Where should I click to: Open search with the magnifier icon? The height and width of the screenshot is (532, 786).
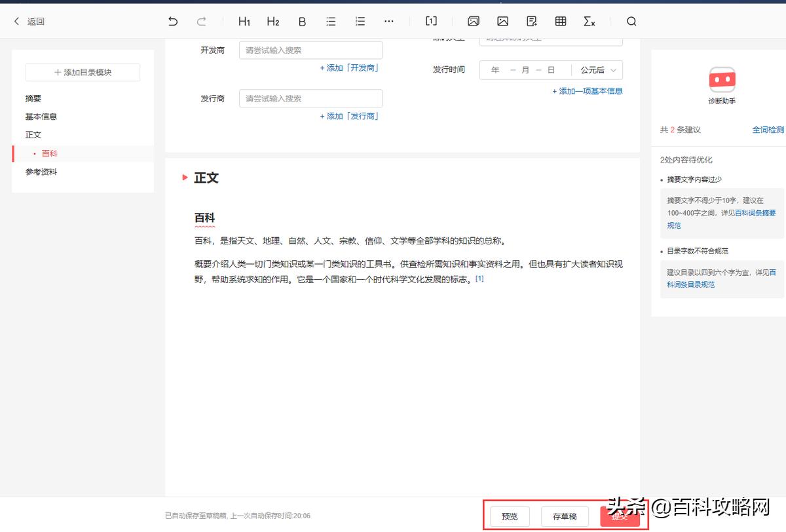[631, 21]
